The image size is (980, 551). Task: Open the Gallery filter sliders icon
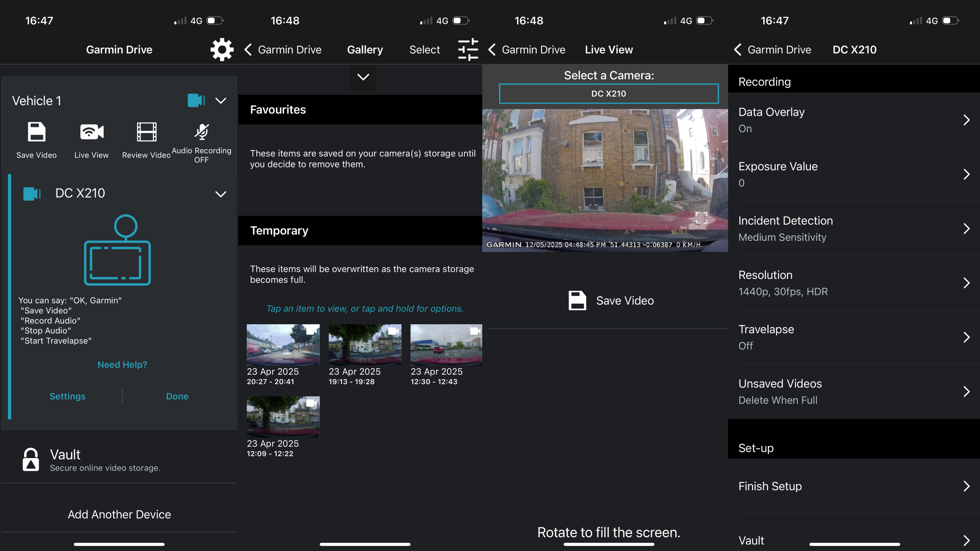pyautogui.click(x=468, y=49)
